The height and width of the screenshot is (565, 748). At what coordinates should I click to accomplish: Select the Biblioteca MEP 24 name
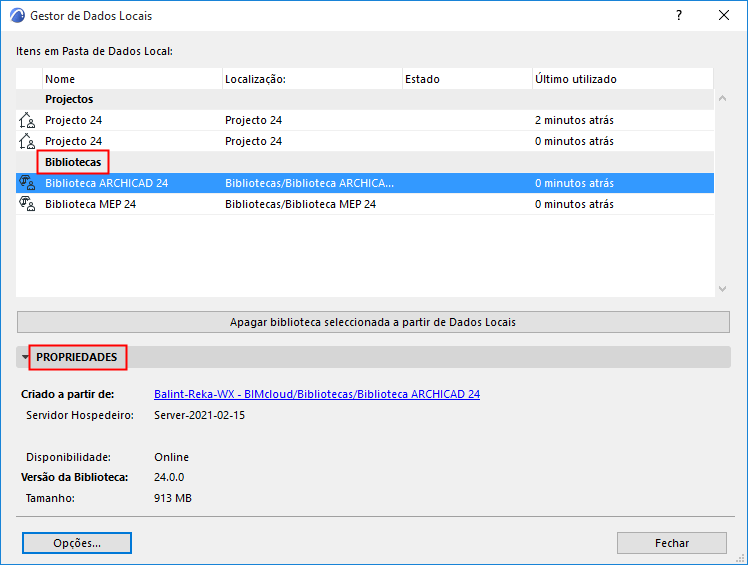point(91,204)
